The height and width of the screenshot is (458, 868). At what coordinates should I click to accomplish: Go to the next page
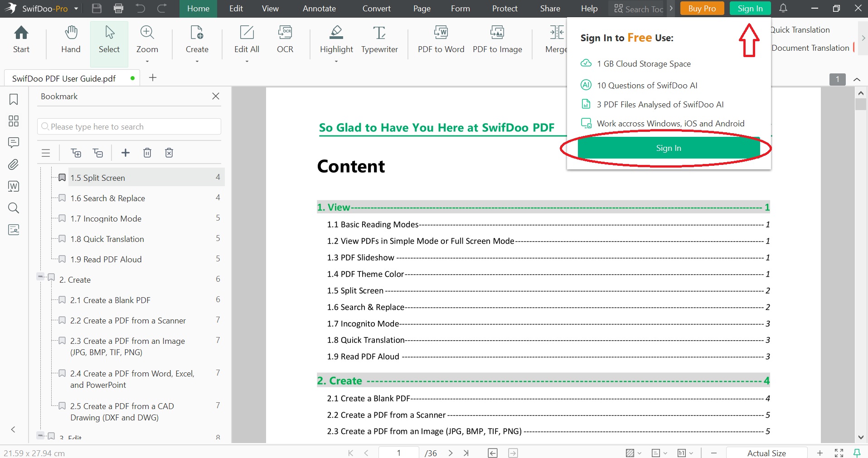(x=451, y=453)
